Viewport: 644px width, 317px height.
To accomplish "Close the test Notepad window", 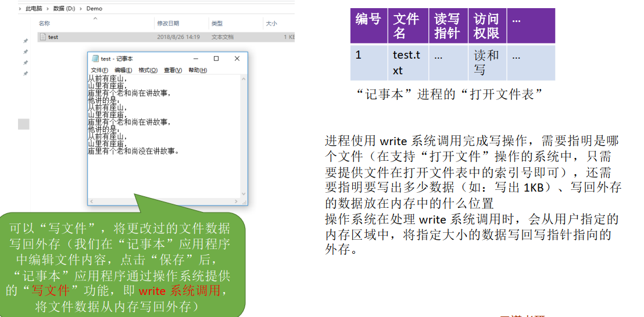I will (x=237, y=59).
